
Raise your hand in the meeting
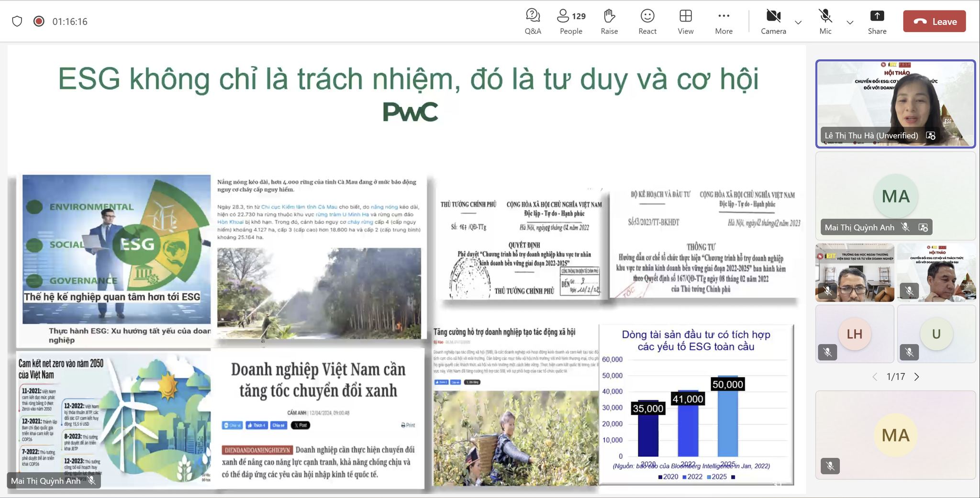click(x=609, y=22)
